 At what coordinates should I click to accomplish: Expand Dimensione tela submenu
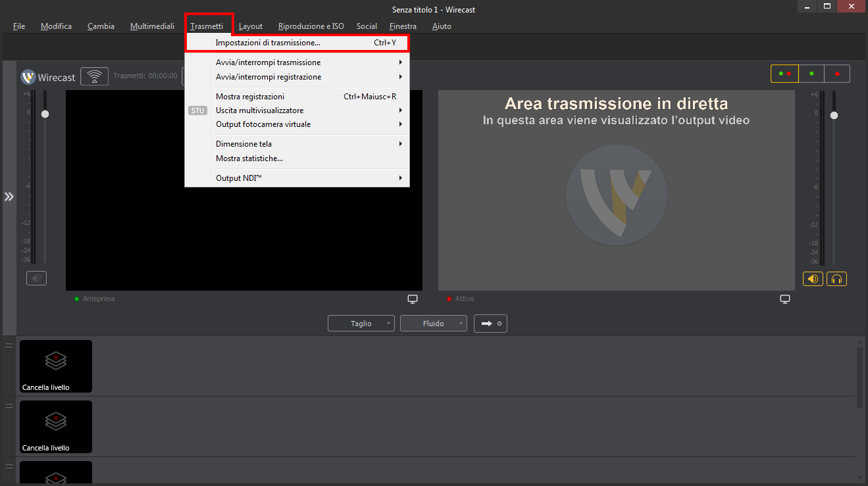click(x=297, y=144)
